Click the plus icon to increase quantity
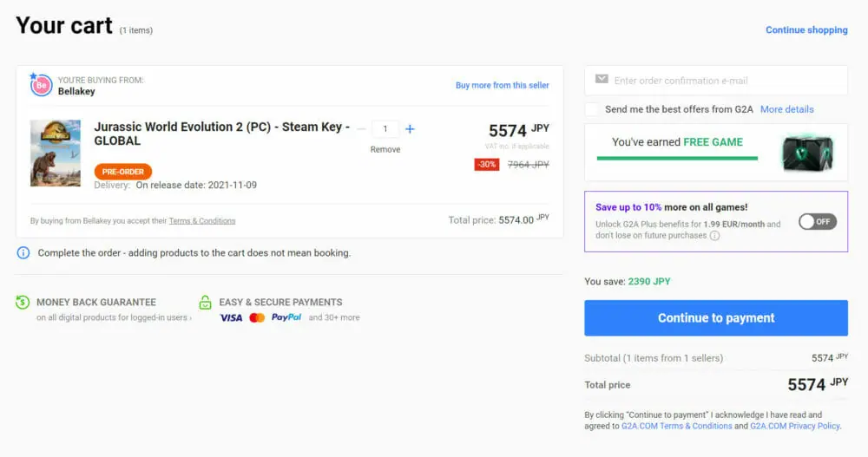Image resolution: width=868 pixels, height=457 pixels. coord(410,129)
